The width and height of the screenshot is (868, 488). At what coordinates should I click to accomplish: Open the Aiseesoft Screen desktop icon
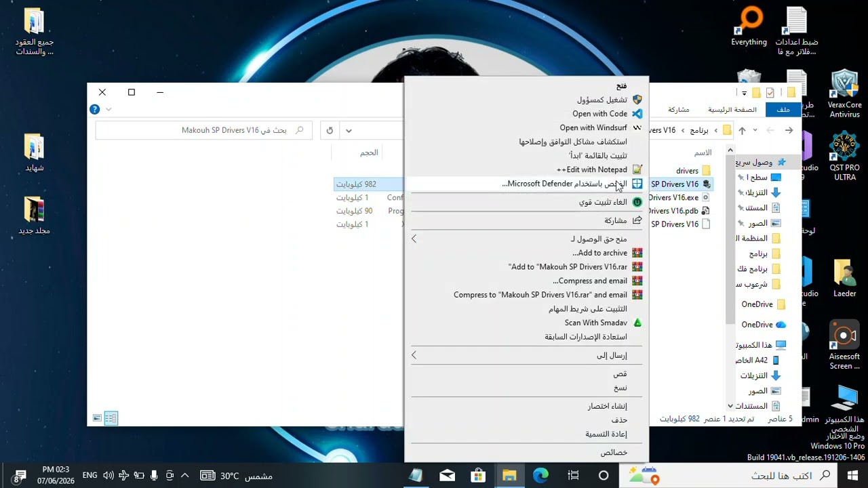pos(844,346)
